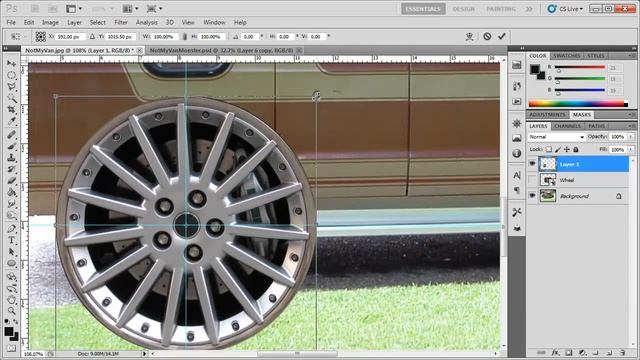Image resolution: width=640 pixels, height=360 pixels.
Task: Select the History Brush tool
Action: 11,169
